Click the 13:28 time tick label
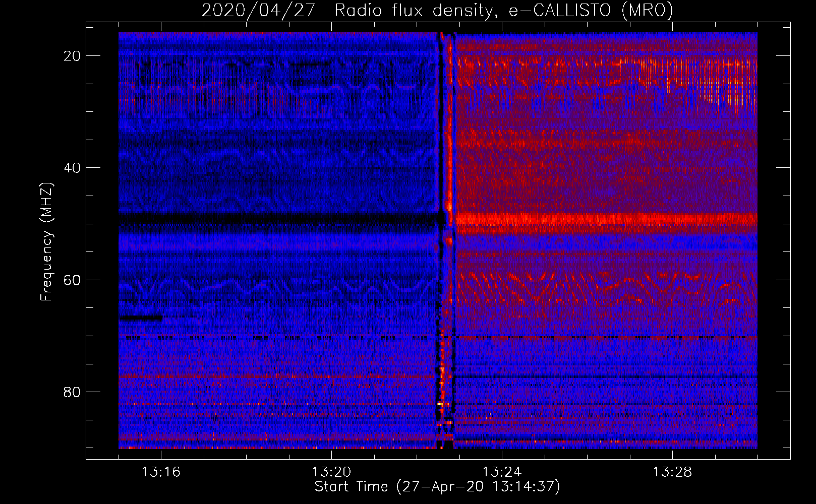Viewport: 816px width, 504px height. coord(672,472)
